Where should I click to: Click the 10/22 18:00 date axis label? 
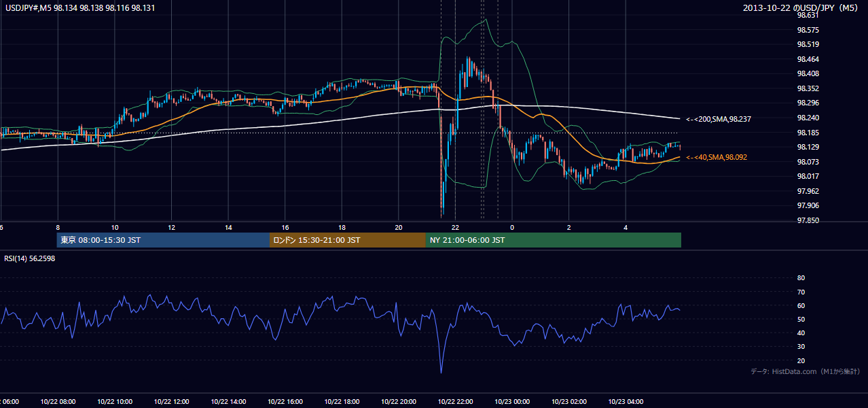[x=342, y=402]
